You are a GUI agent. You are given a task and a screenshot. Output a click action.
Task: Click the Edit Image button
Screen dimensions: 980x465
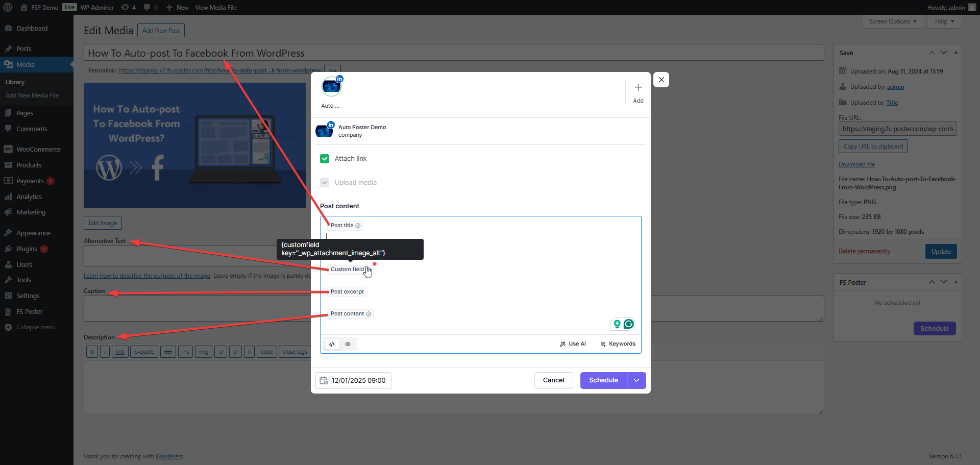tap(103, 223)
